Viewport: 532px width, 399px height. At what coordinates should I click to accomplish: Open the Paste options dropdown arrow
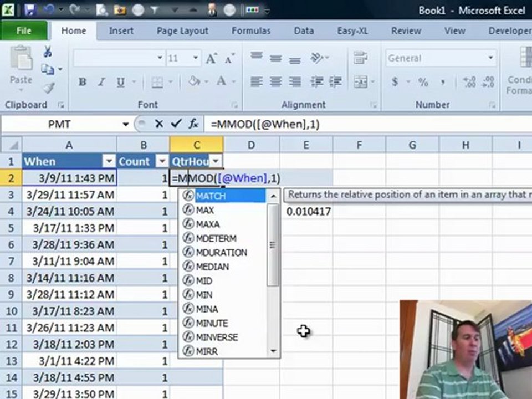point(21,90)
